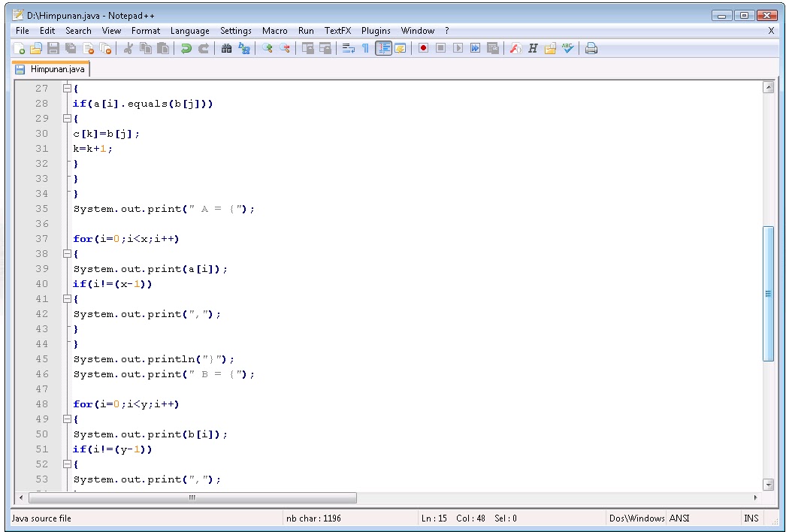The image size is (786, 532).
Task: Toggle the Indent Guide button
Action: click(383, 48)
